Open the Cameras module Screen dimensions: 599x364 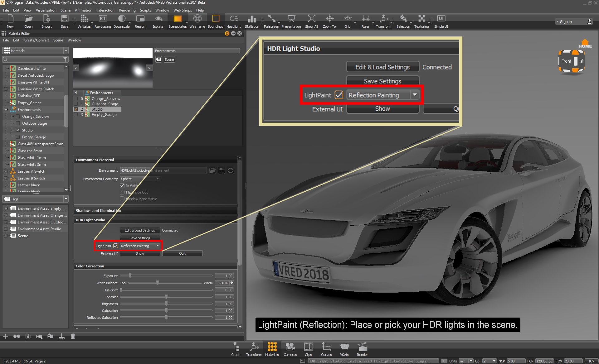point(290,349)
